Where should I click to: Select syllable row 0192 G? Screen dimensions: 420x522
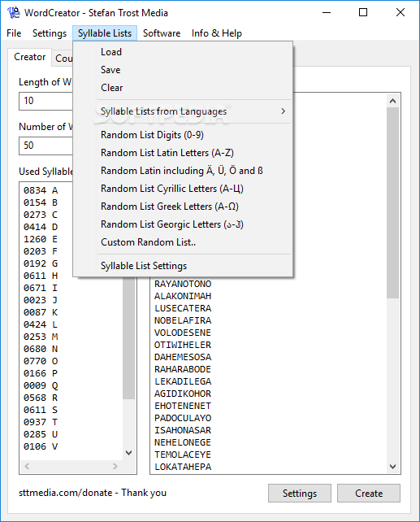(x=41, y=263)
